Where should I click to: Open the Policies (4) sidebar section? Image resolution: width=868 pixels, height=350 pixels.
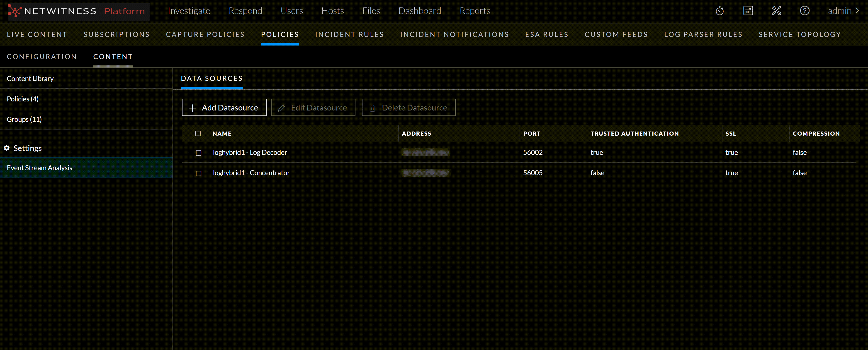click(x=23, y=99)
